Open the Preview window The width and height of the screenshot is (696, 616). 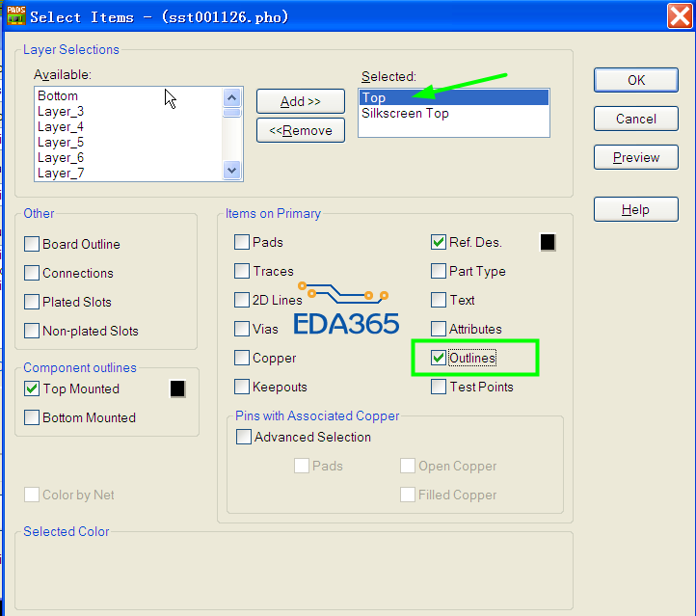point(635,157)
